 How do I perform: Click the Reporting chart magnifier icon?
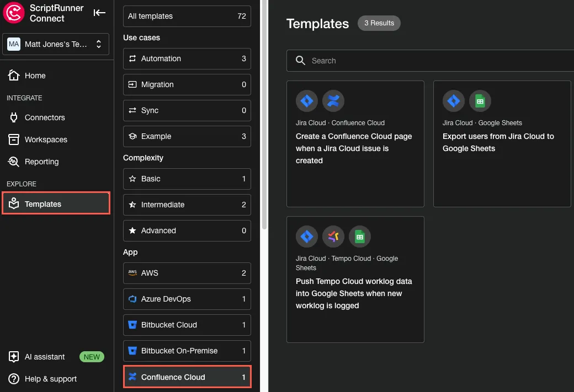(x=14, y=161)
